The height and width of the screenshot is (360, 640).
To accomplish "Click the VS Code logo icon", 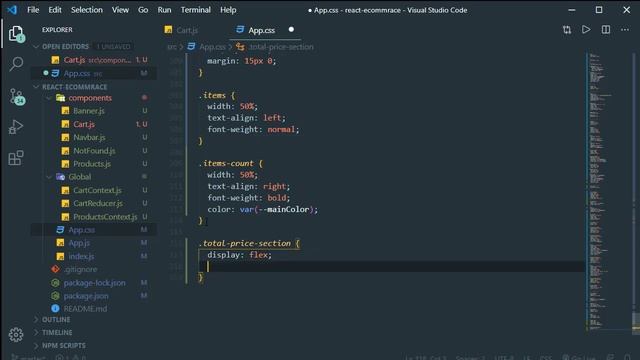I will pos(12,10).
